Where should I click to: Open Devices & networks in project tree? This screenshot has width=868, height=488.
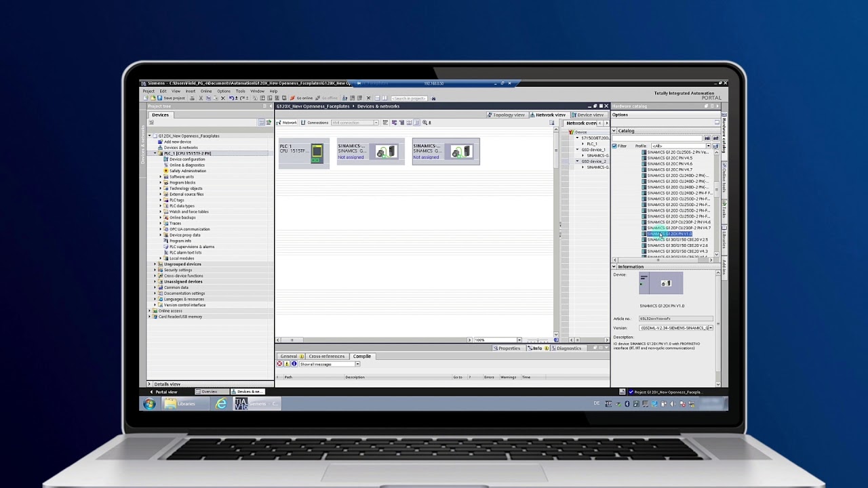pyautogui.click(x=181, y=147)
